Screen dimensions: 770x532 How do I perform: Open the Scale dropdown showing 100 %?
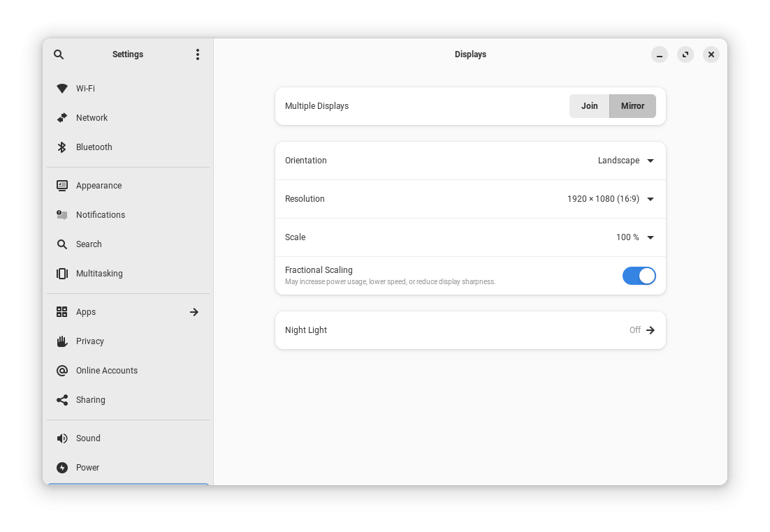click(634, 237)
